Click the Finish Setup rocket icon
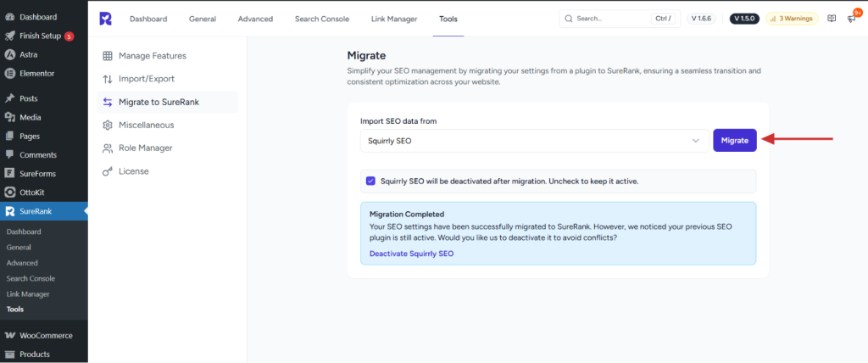This screenshot has height=363, width=868. point(9,36)
